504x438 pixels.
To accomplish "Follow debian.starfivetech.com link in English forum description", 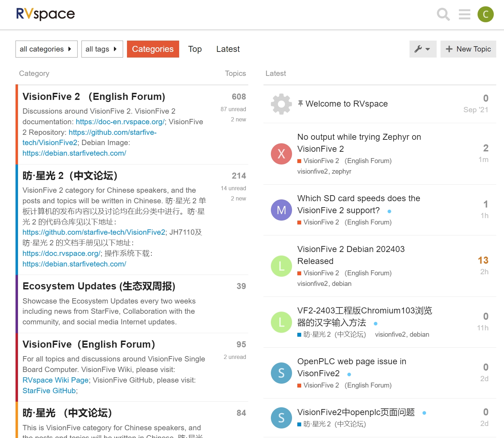I will [74, 153].
